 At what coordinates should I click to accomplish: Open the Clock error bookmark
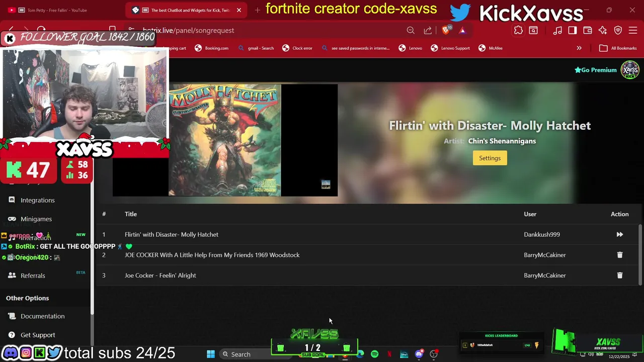(297, 48)
